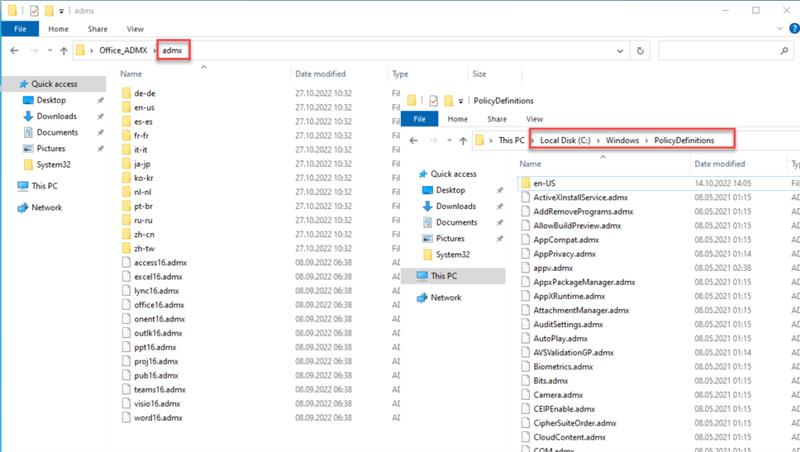Select the excel16.admx file
Image resolution: width=800 pixels, height=452 pixels.
coord(158,277)
